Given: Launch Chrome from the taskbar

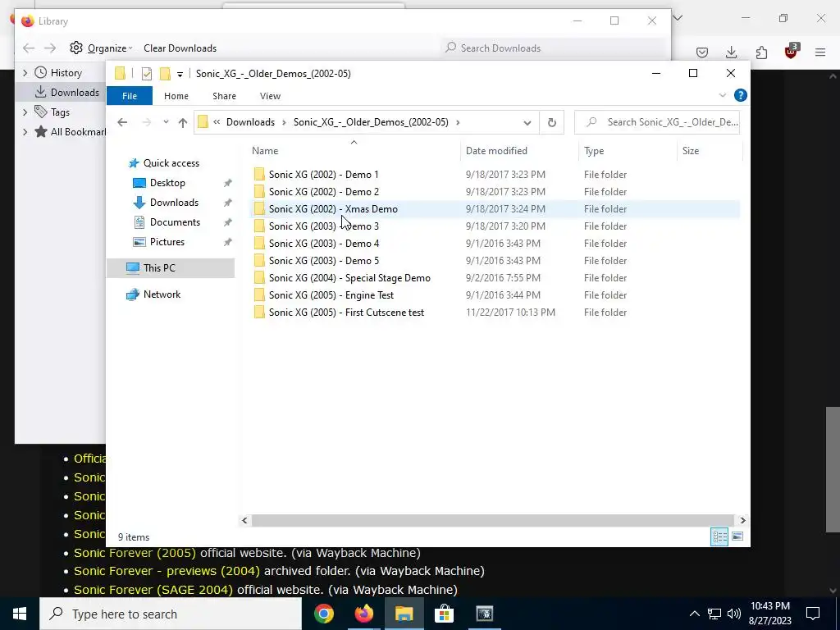Looking at the screenshot, I should pos(323,614).
